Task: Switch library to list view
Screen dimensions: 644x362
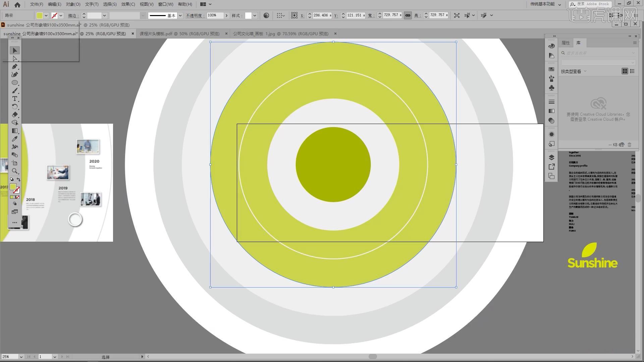Action: (632, 71)
